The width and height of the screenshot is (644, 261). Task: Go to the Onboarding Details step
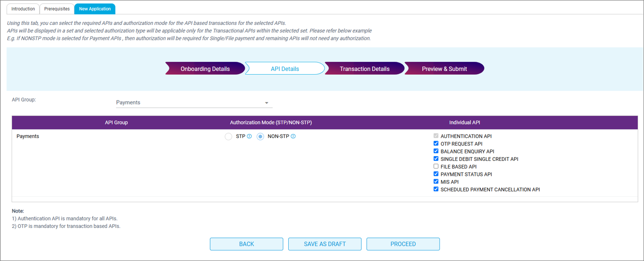tap(205, 69)
